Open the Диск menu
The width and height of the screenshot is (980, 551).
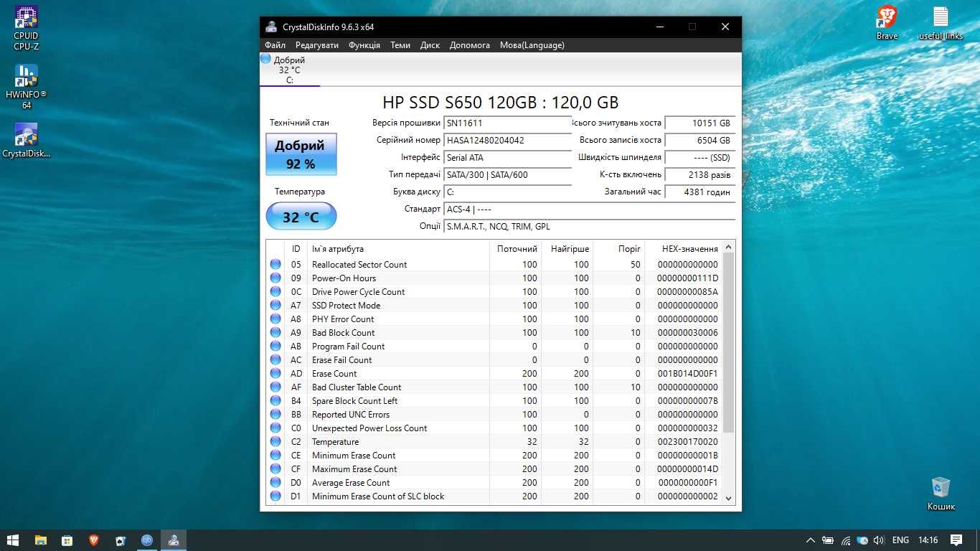click(430, 44)
